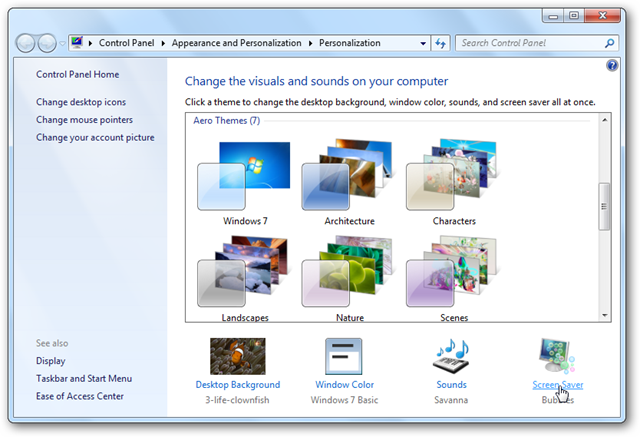Go to Appearance and Personalization breadcrumb

(x=236, y=43)
